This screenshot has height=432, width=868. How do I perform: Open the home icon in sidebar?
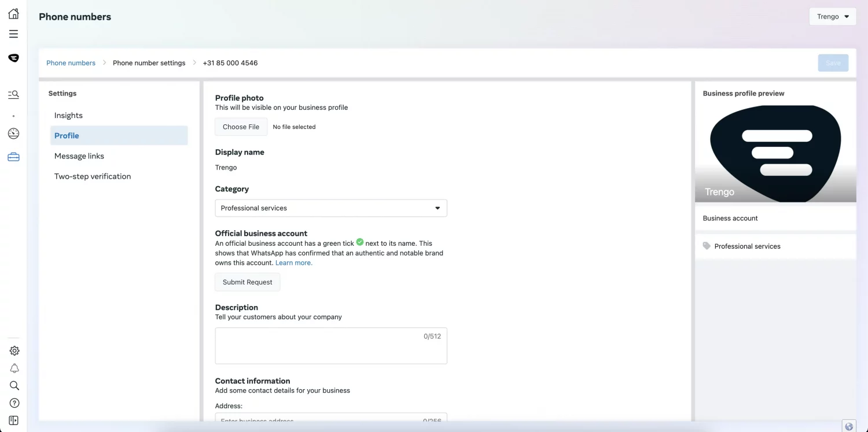[13, 14]
